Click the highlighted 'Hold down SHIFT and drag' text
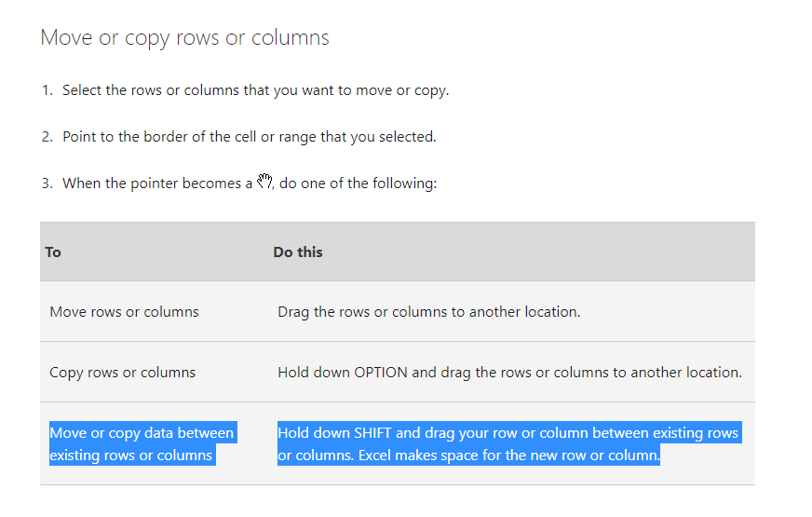Screen dimensions: 812x517 tap(507, 433)
